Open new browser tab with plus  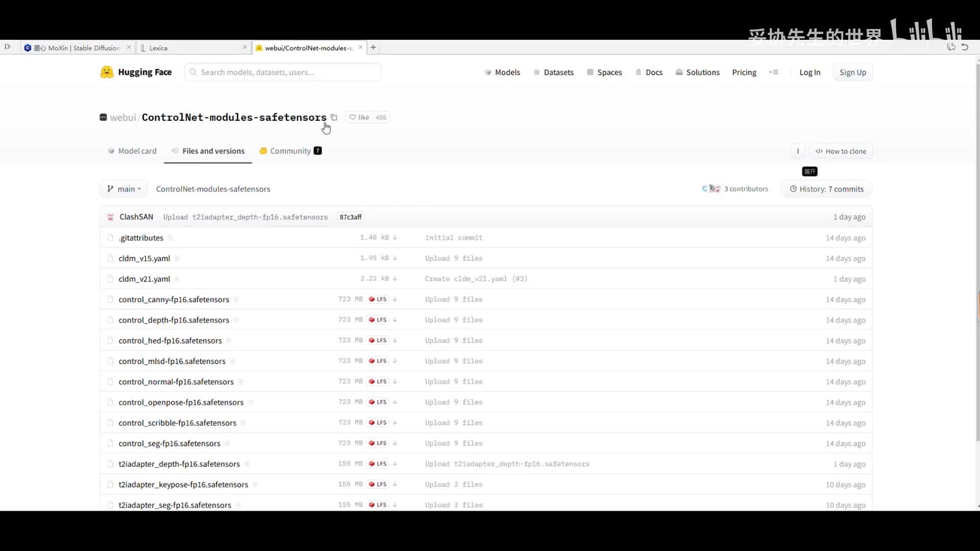373,47
